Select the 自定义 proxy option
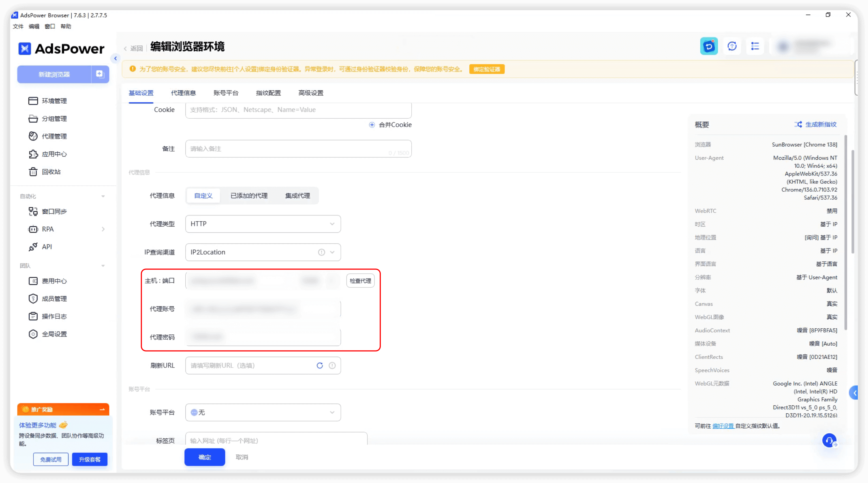Image resolution: width=868 pixels, height=483 pixels. [203, 195]
